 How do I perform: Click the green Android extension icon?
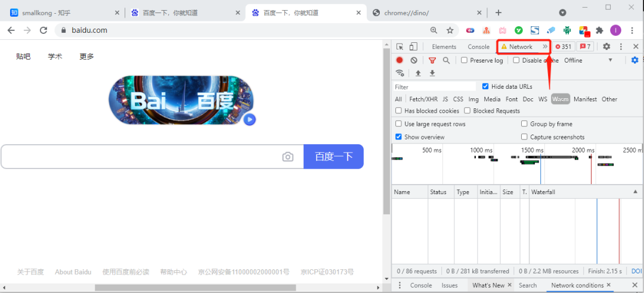567,30
